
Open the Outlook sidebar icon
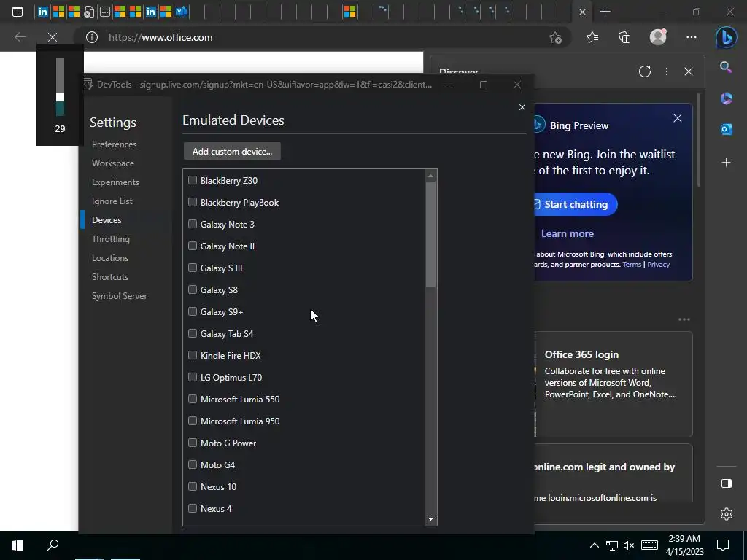coord(726,129)
